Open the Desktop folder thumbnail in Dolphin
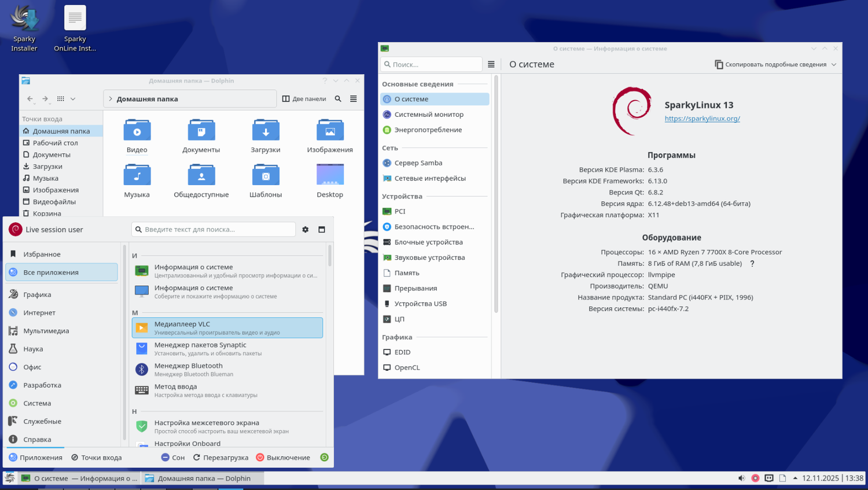Viewport: 868px width, 490px height. click(330, 181)
